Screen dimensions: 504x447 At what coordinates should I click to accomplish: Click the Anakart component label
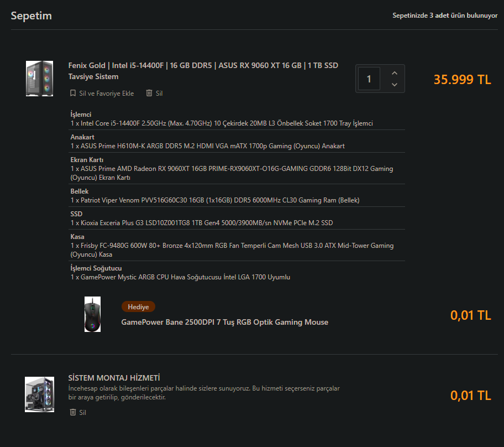pyautogui.click(x=82, y=137)
